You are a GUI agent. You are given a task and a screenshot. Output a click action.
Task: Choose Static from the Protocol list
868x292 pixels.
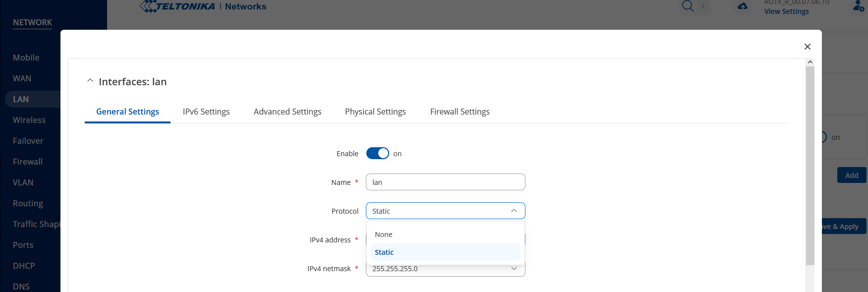pyautogui.click(x=446, y=252)
